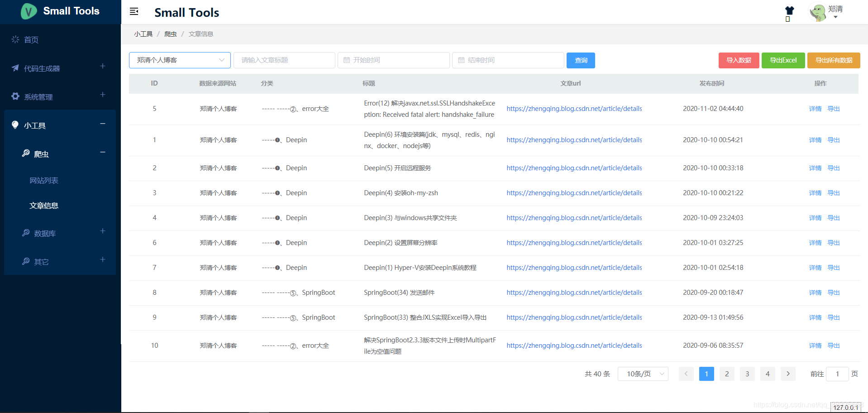The width and height of the screenshot is (868, 413).
Task: Click the paper plane icon for 代码生成器
Action: 15,68
